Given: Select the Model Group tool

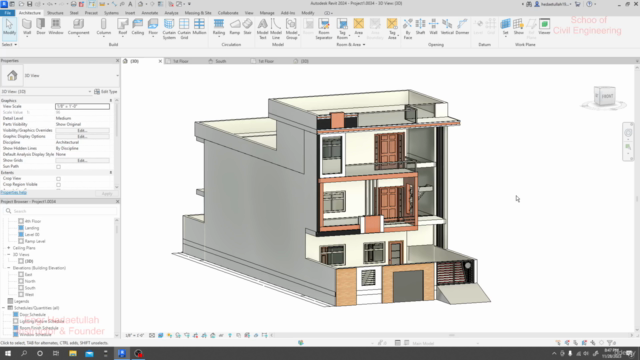Looking at the screenshot, I should (291, 29).
